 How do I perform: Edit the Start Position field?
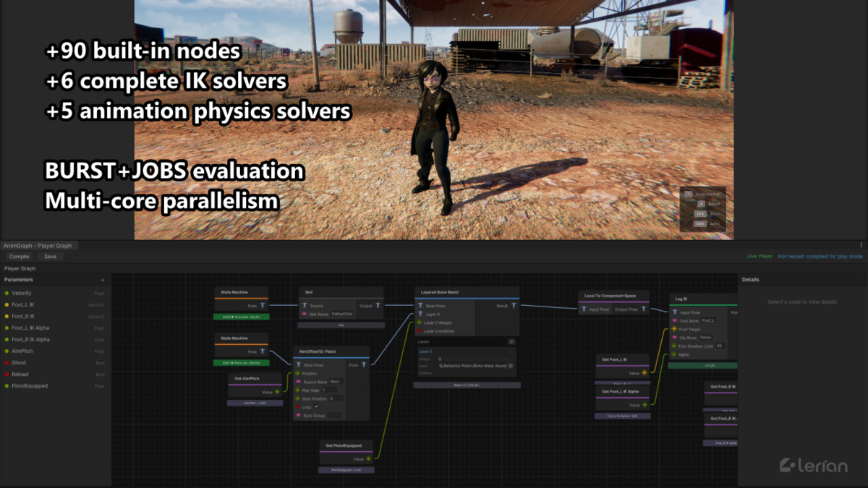click(335, 398)
